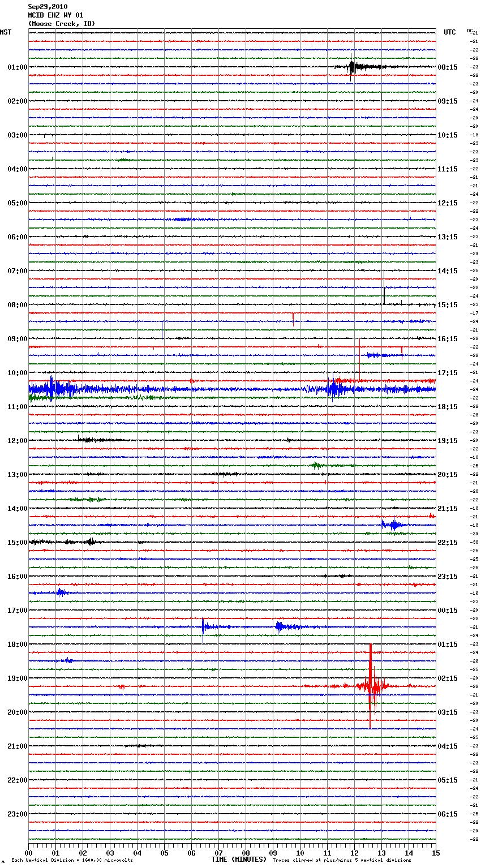Click the TIME (MINUTES) axis title
This screenshot has width=481, height=868.
pos(239,860)
